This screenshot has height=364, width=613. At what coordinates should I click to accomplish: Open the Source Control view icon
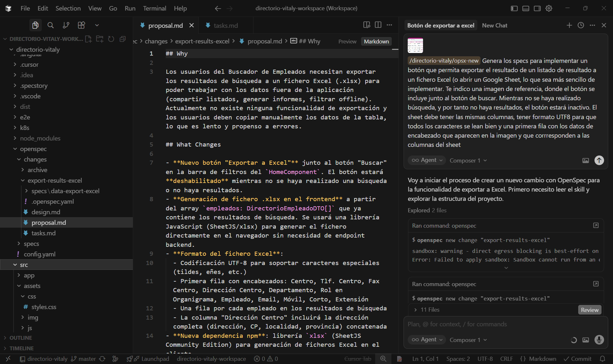66,25
